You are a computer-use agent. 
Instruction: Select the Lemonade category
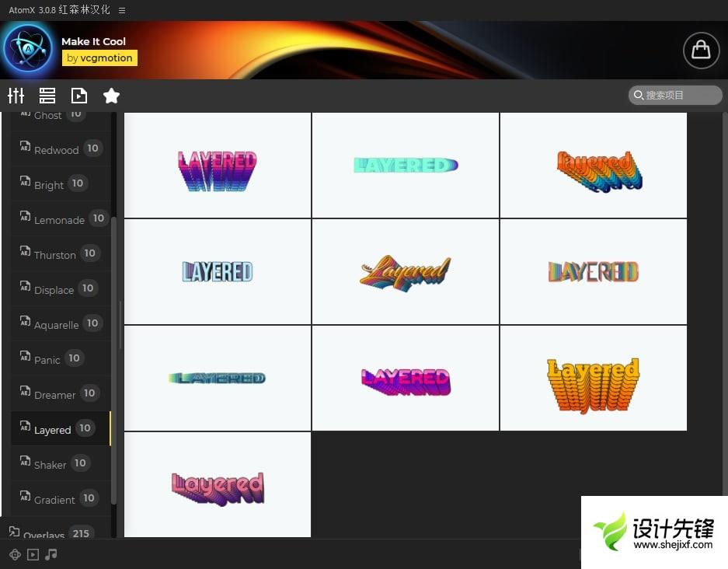point(59,219)
